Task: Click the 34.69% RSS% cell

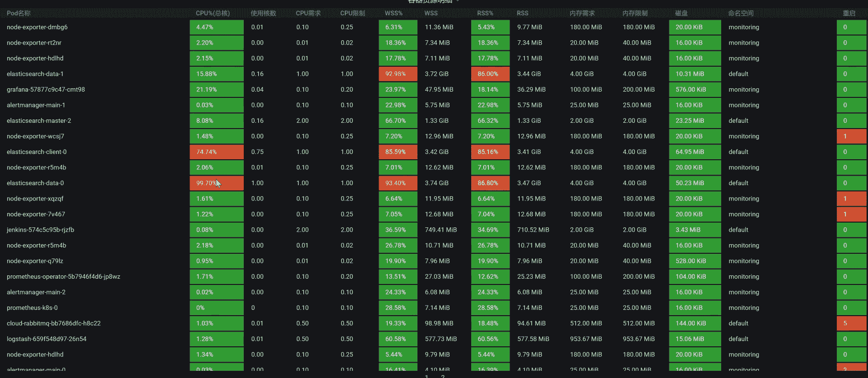Action: (490, 230)
